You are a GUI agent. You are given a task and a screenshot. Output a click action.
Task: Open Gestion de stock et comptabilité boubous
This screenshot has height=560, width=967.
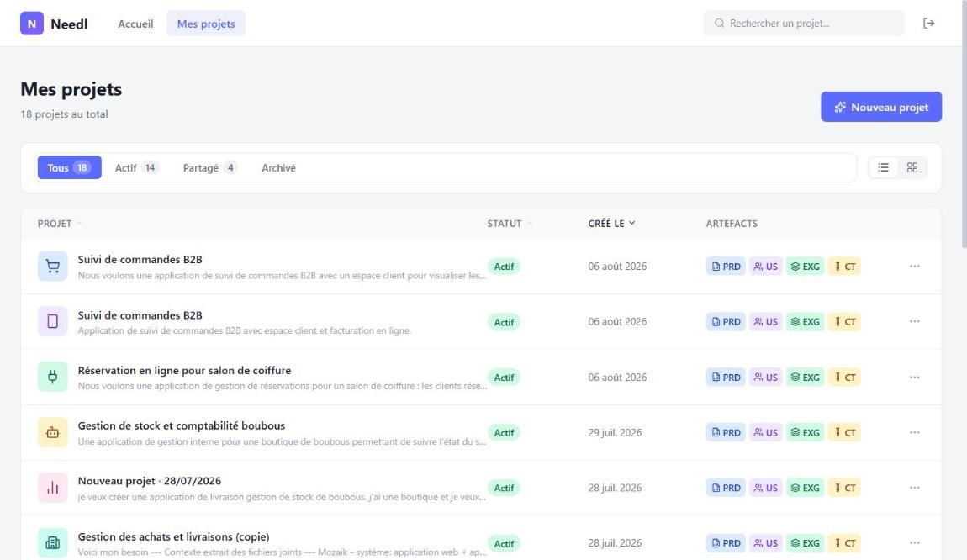pos(182,425)
